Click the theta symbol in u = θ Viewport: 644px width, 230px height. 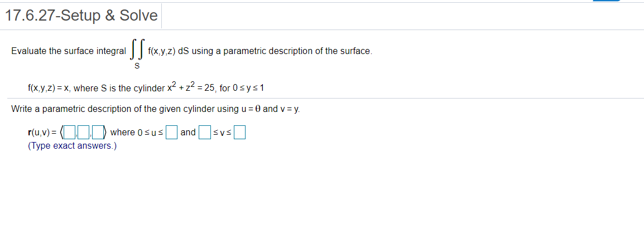click(258, 109)
